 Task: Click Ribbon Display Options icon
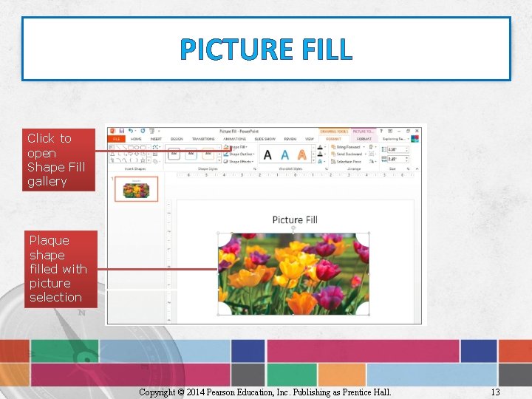390,131
